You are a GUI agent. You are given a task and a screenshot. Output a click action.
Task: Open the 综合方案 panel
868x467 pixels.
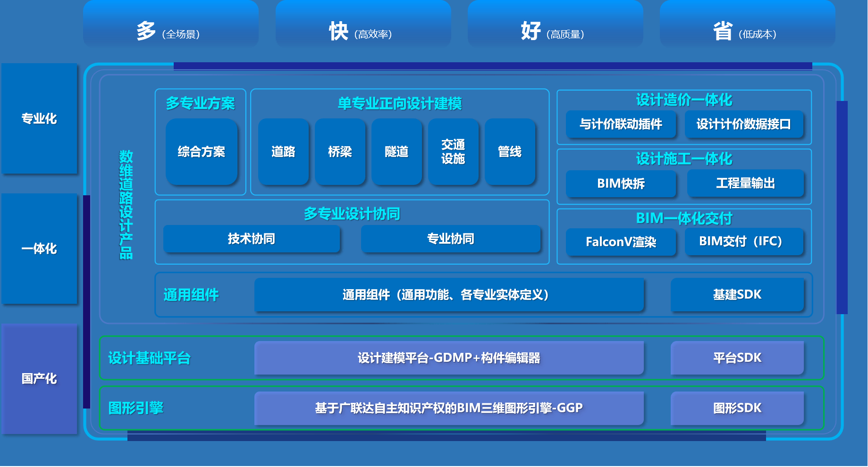click(202, 152)
